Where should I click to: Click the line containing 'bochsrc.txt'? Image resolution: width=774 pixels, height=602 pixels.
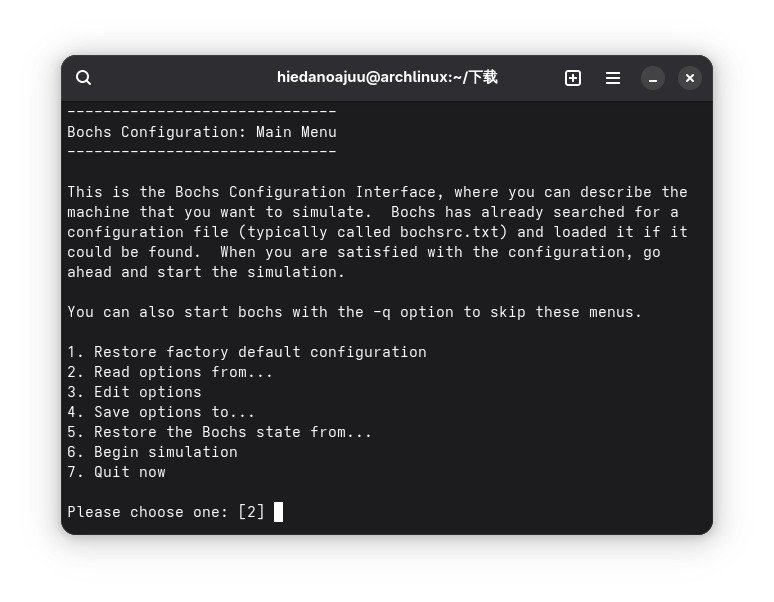click(x=377, y=232)
